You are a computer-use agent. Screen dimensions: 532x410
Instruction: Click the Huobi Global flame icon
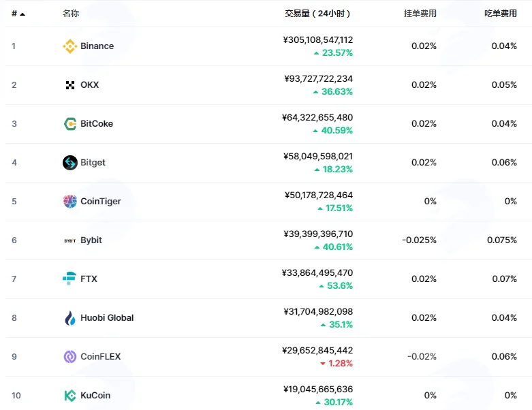click(70, 318)
